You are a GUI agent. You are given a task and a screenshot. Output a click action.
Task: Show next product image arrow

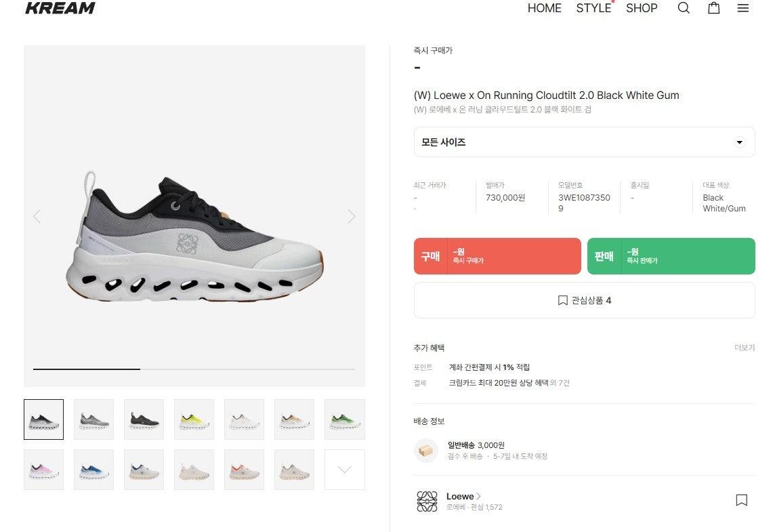click(x=352, y=216)
